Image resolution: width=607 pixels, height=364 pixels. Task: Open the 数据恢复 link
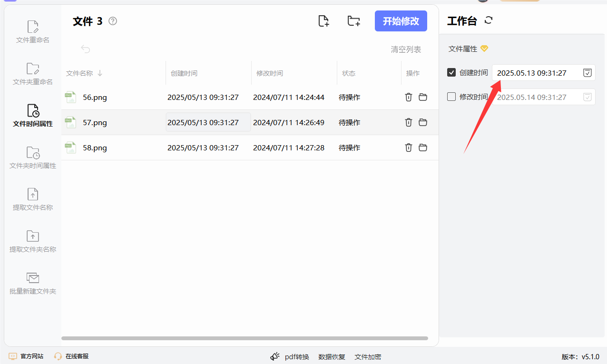332,357
